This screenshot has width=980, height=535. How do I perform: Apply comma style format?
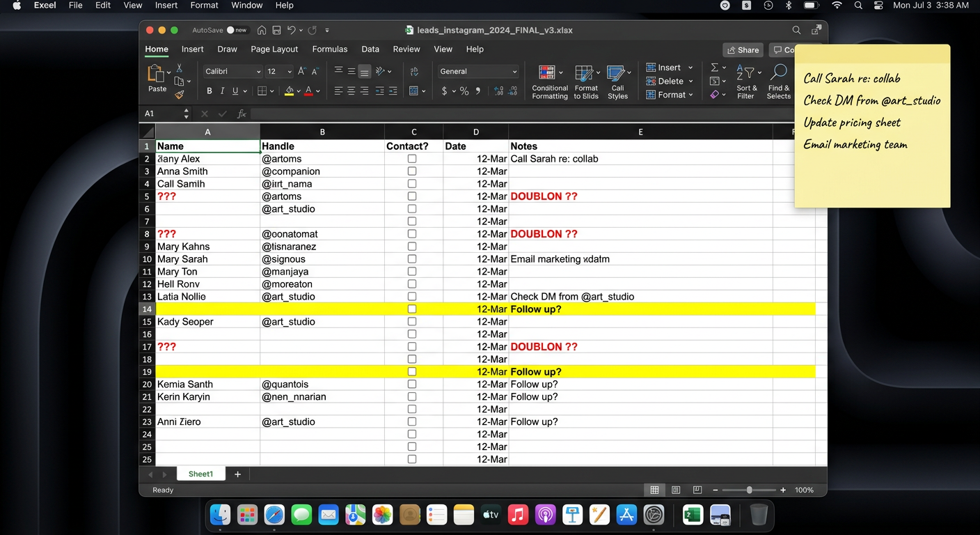(x=478, y=91)
